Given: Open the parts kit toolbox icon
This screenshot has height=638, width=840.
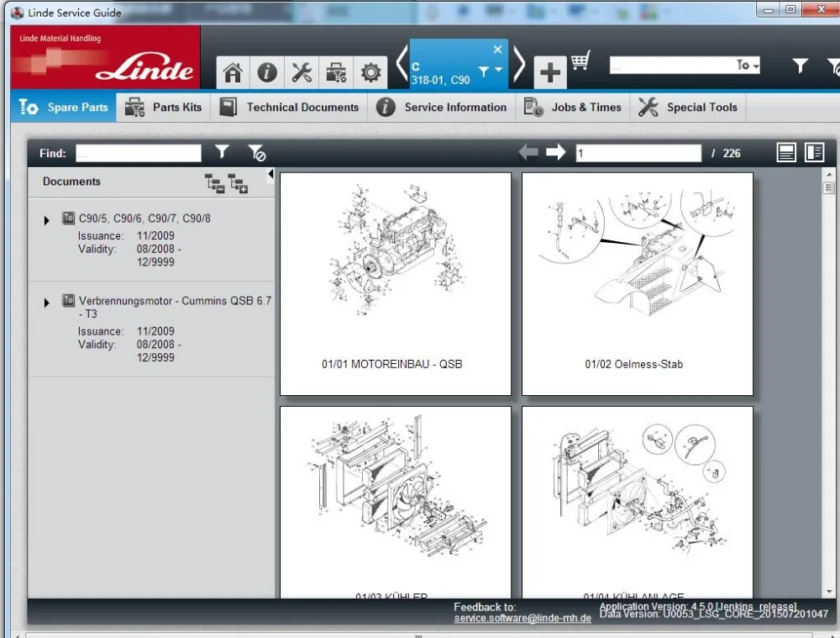Looking at the screenshot, I should 336,72.
